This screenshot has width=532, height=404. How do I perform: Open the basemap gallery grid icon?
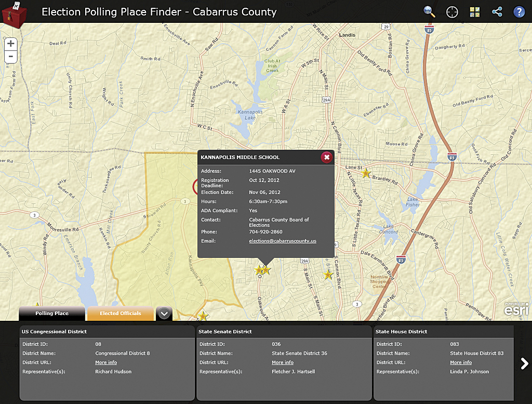[475, 12]
